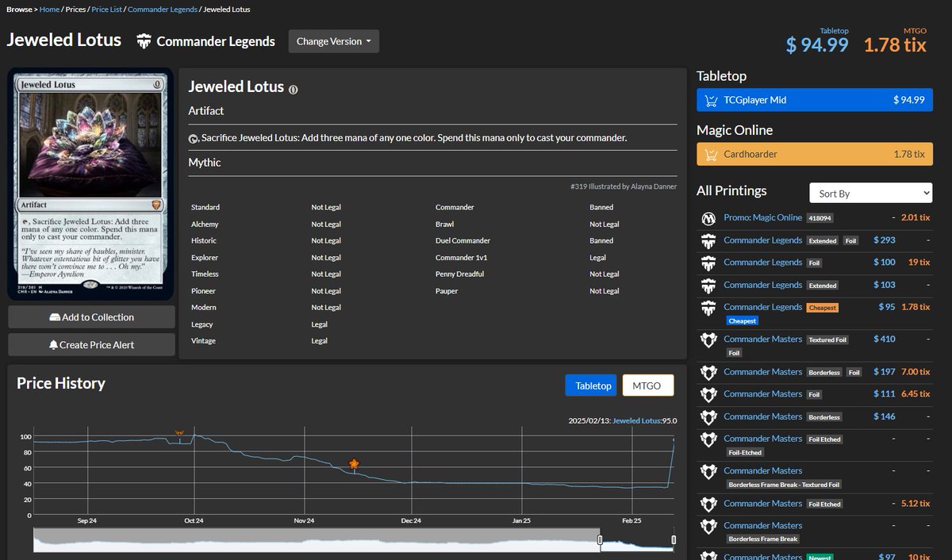Image resolution: width=952 pixels, height=560 pixels.
Task: Click the Cheapest blue badge under Commander Legends
Action: pyautogui.click(x=742, y=320)
